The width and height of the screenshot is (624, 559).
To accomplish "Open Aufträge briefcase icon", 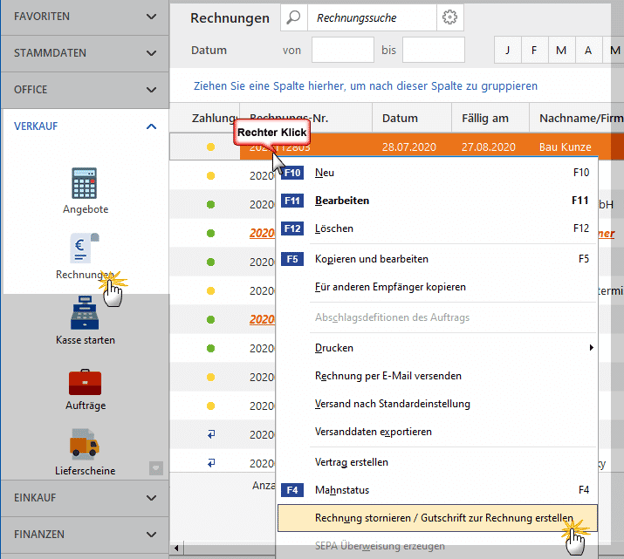I will click(85, 381).
